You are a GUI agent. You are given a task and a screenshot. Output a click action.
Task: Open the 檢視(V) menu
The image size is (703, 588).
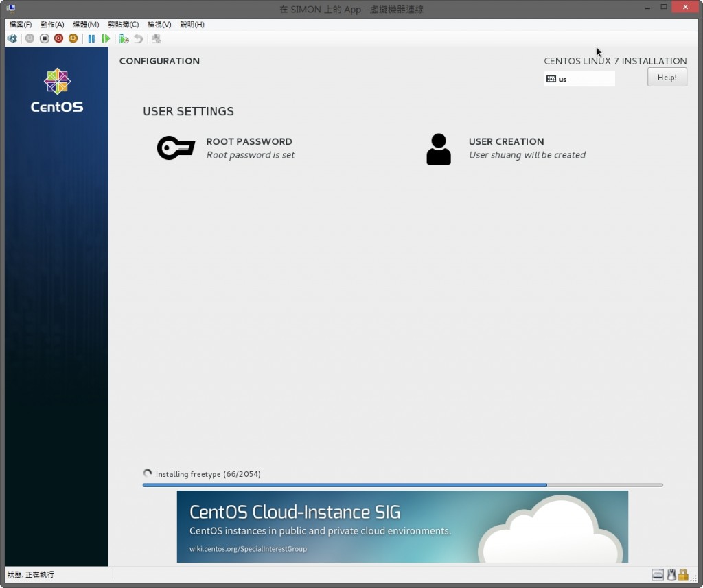159,24
